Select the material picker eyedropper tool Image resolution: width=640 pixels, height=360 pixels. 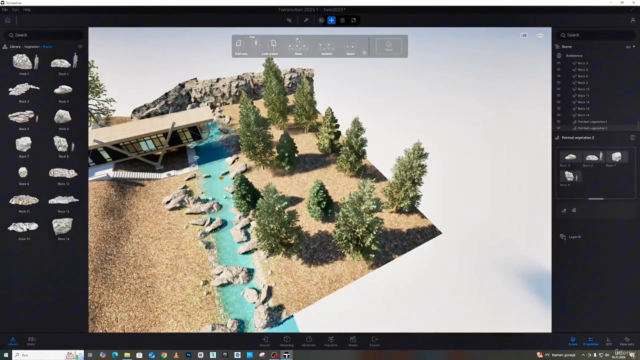click(x=306, y=20)
